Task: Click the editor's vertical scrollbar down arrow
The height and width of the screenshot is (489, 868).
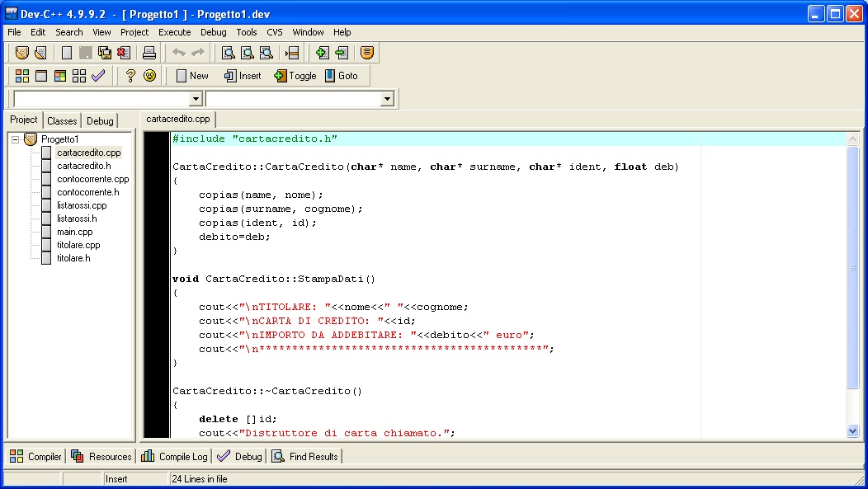Action: click(852, 430)
